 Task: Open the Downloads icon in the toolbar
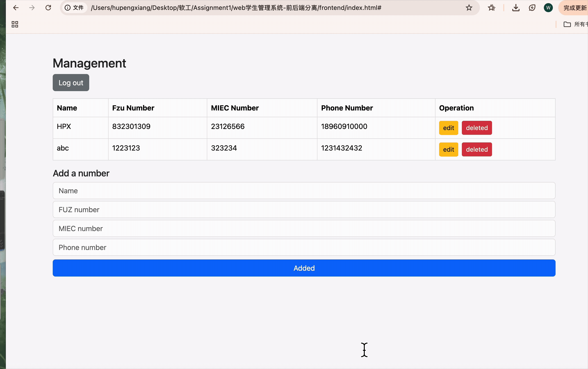[515, 8]
